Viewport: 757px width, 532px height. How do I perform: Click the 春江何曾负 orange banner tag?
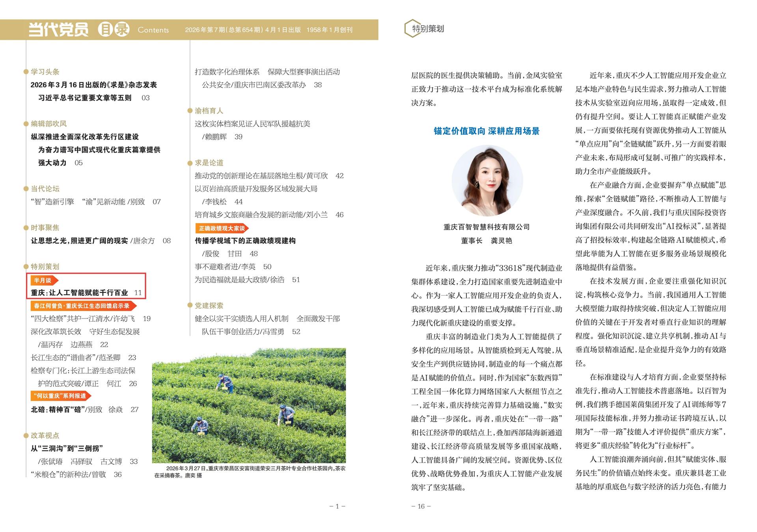83,306
